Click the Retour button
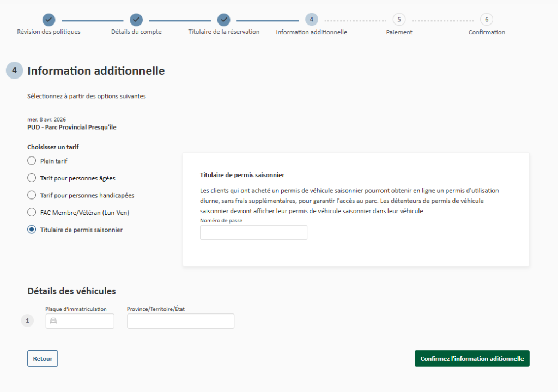Image resolution: width=558 pixels, height=392 pixels. coord(42,358)
